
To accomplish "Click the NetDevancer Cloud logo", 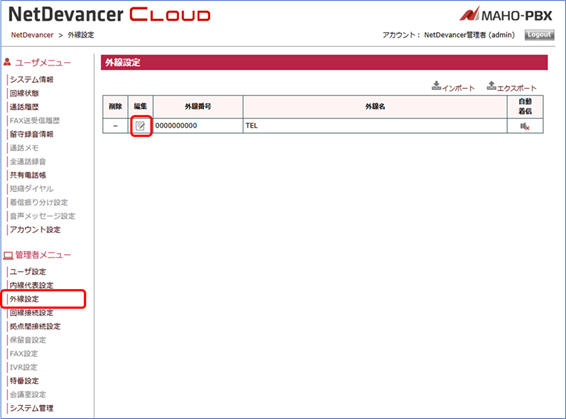I will click(109, 14).
